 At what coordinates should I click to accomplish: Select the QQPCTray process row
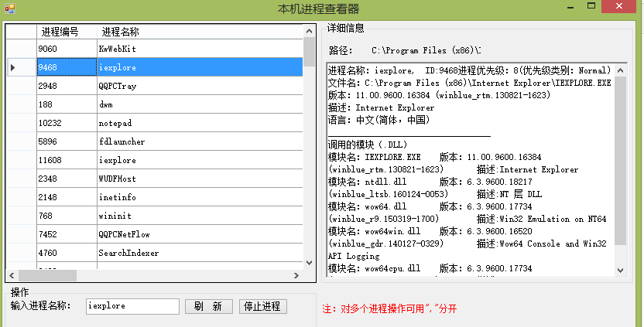[x=200, y=86]
